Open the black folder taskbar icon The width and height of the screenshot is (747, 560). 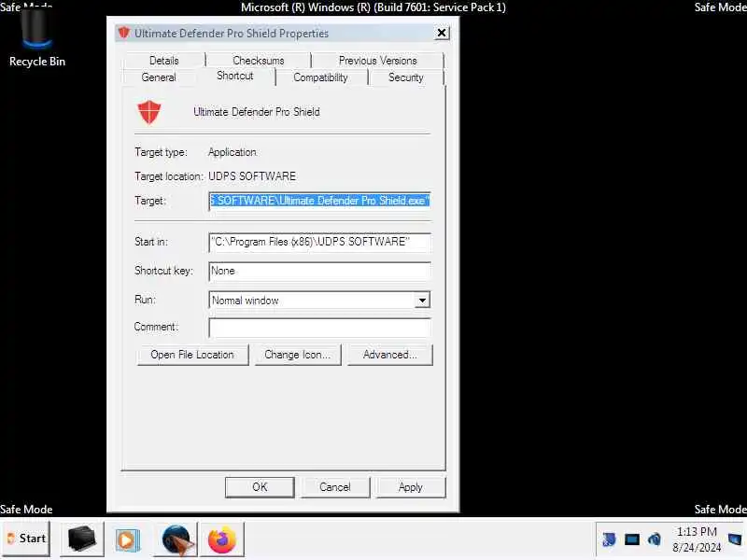82,539
